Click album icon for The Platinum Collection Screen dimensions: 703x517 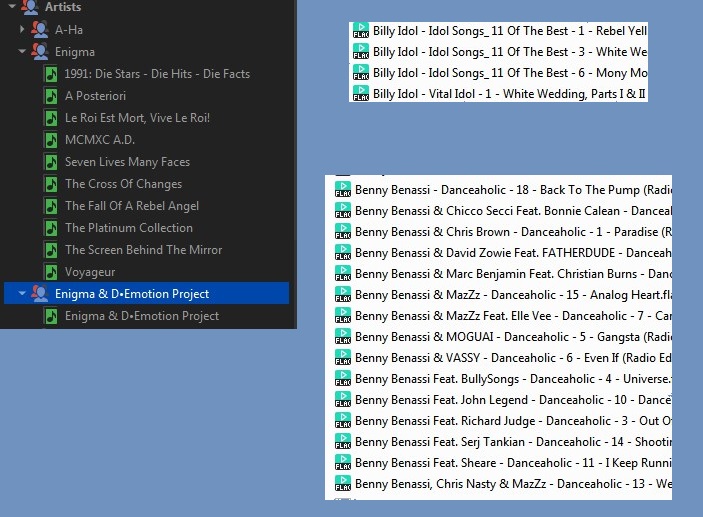coord(51,227)
